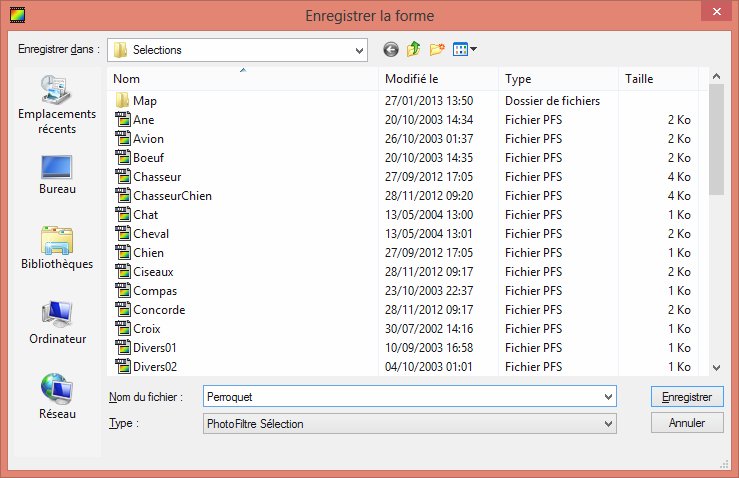
Task: Open the Nom du fichier dropdown arrow
Action: pos(608,397)
